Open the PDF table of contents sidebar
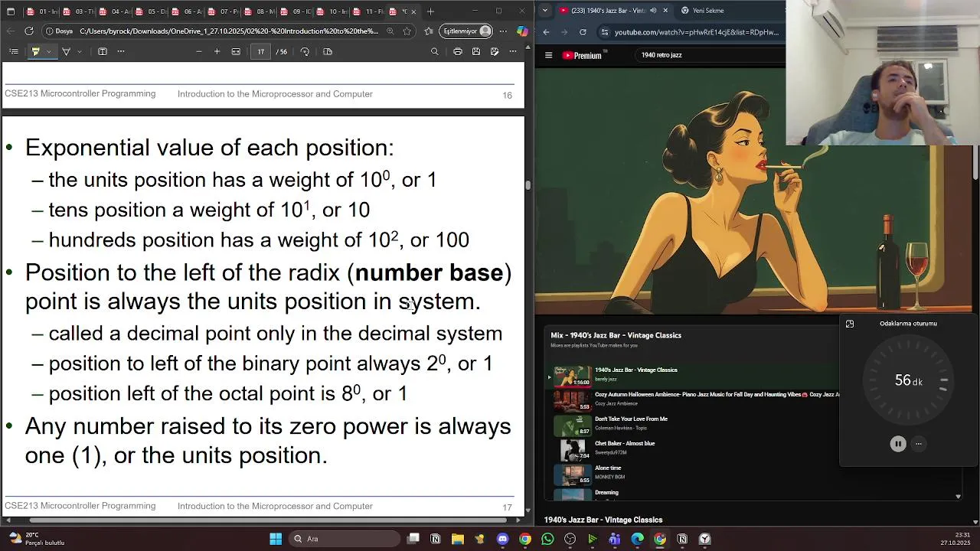Image resolution: width=980 pixels, height=551 pixels. tap(14, 51)
